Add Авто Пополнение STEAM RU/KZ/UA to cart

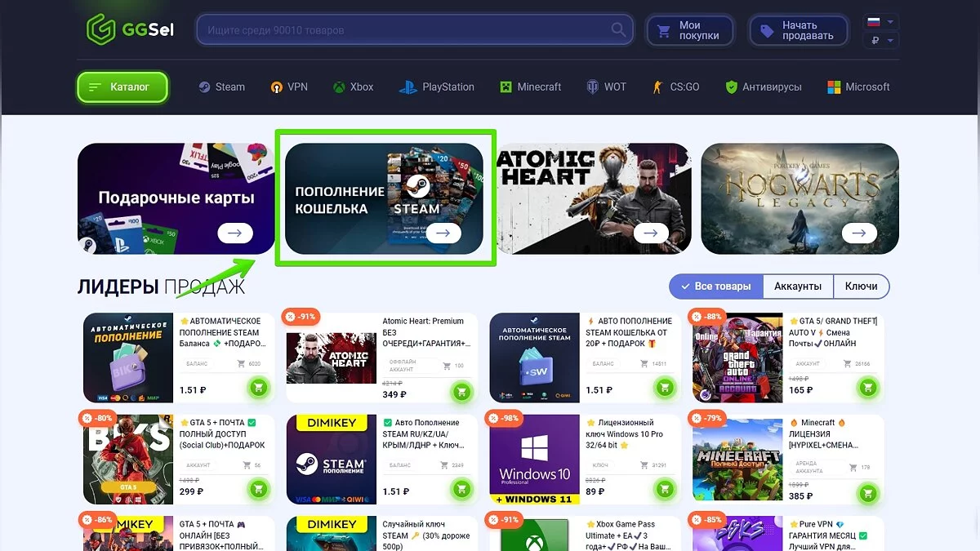pos(462,491)
